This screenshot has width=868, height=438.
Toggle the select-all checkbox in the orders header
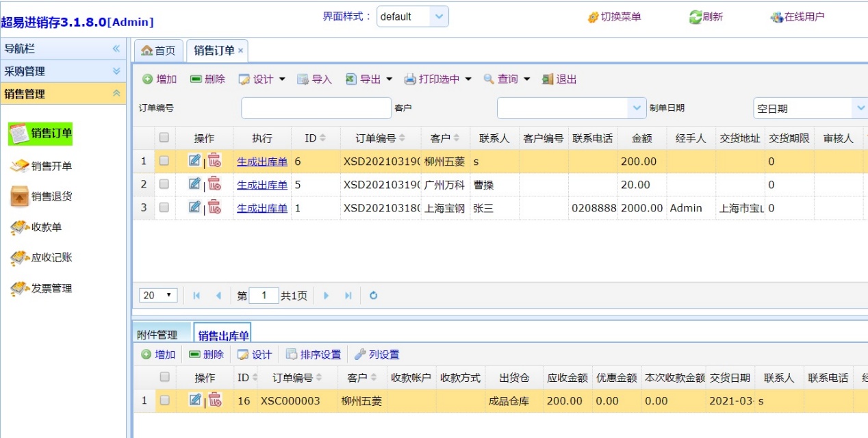(164, 138)
